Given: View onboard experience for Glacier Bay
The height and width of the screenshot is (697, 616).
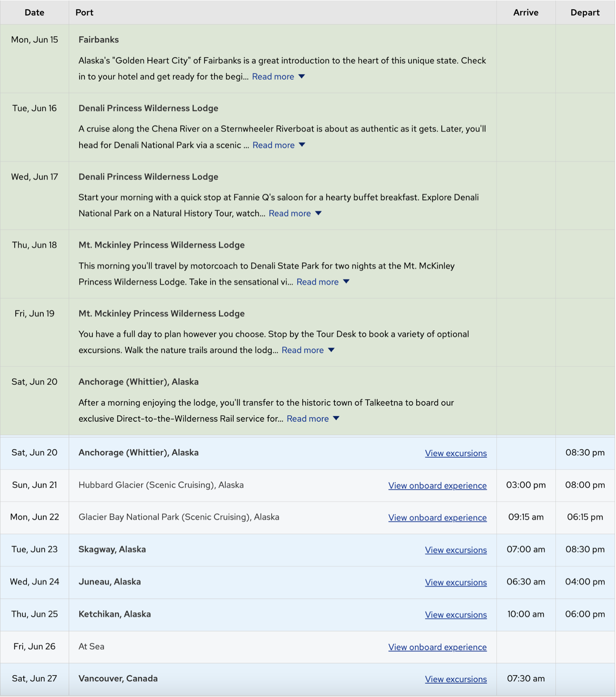Looking at the screenshot, I should pos(437,517).
